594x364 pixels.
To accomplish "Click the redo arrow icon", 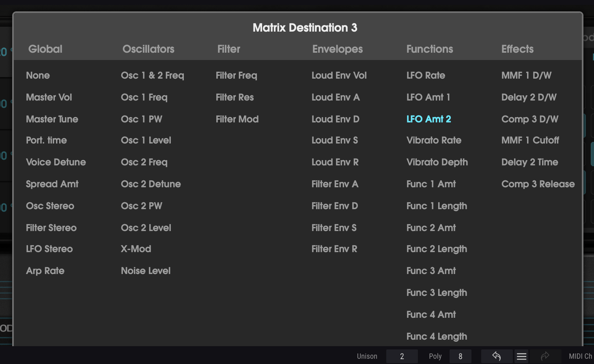I will (546, 356).
